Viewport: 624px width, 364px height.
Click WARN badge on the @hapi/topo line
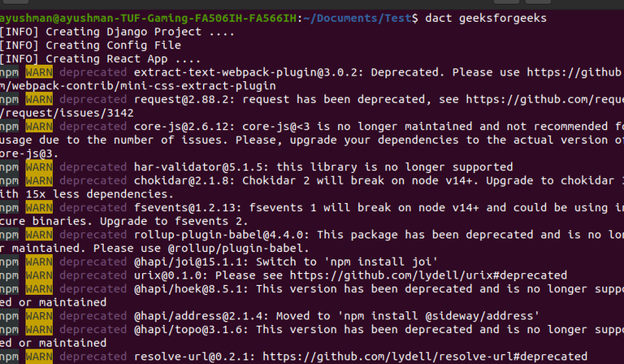(37, 329)
